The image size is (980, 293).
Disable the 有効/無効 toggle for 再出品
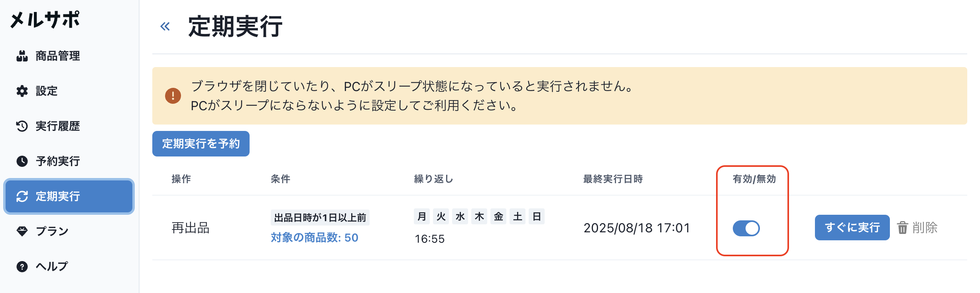coord(746,228)
